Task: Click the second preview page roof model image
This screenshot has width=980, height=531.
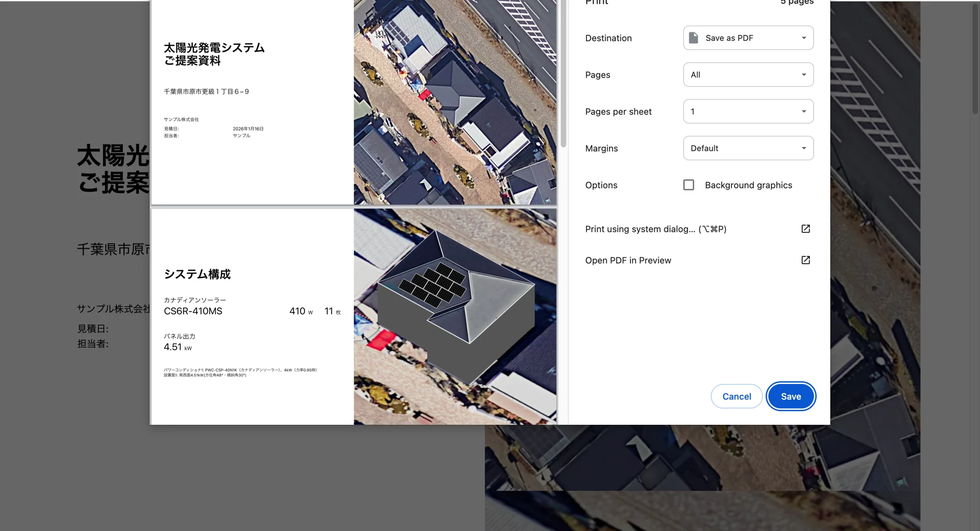Action: pos(455,317)
